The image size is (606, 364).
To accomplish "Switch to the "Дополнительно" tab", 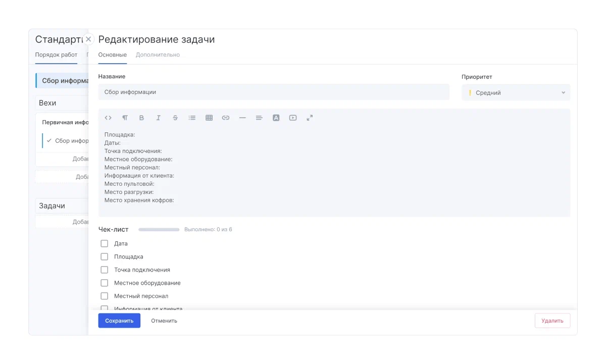I will tap(158, 55).
